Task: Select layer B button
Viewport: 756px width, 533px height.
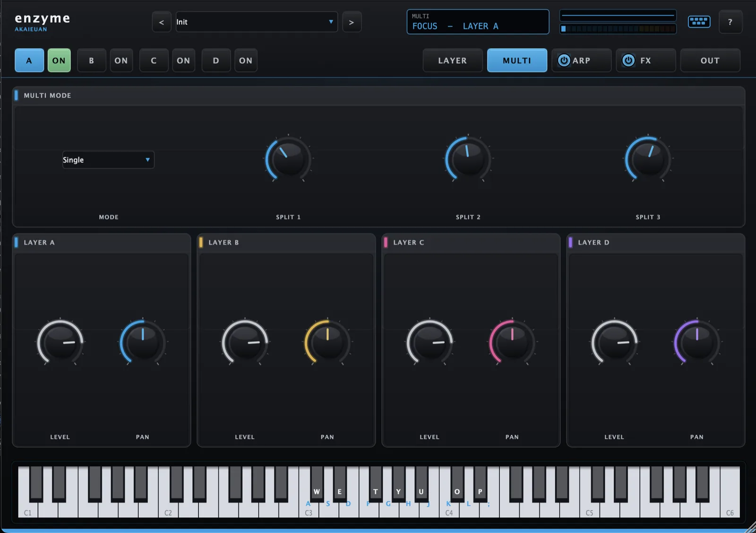Action: [92, 61]
